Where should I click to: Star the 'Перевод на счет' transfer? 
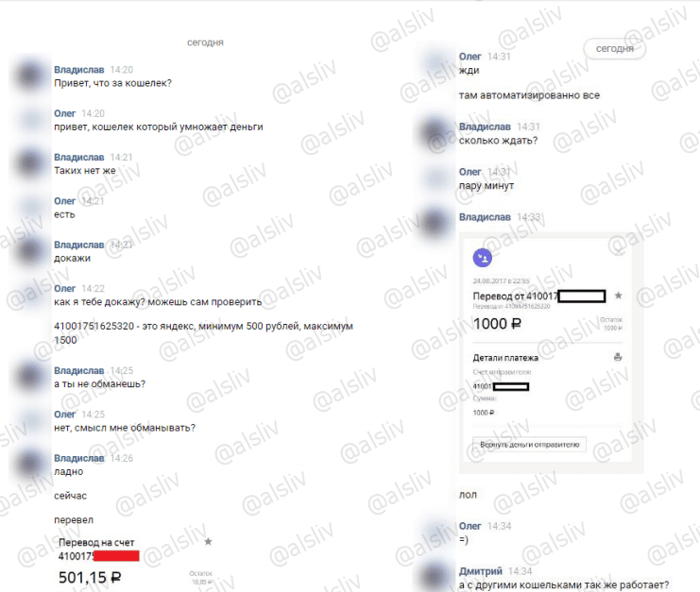pyautogui.click(x=208, y=542)
